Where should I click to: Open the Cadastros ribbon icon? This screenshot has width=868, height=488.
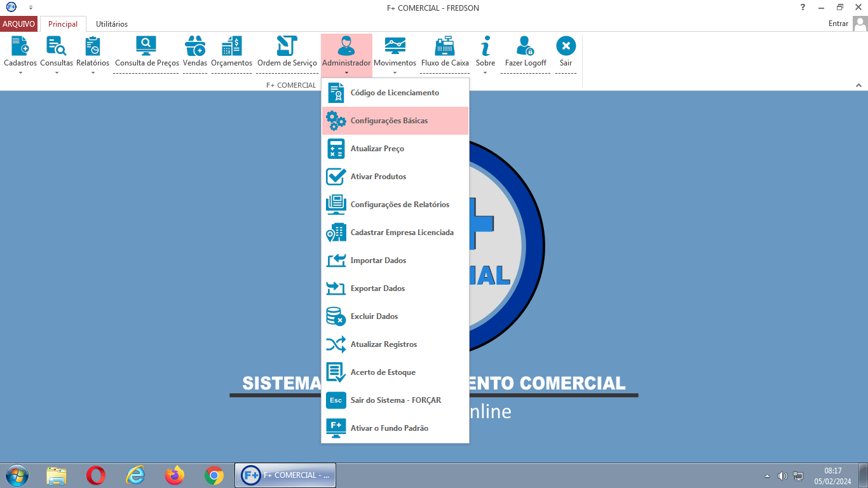(20, 46)
